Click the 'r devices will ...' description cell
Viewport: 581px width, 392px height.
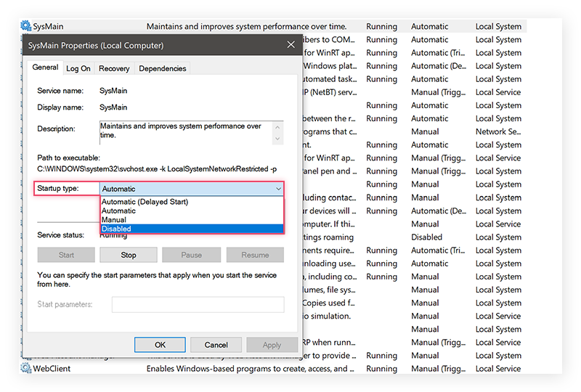pos(330,211)
